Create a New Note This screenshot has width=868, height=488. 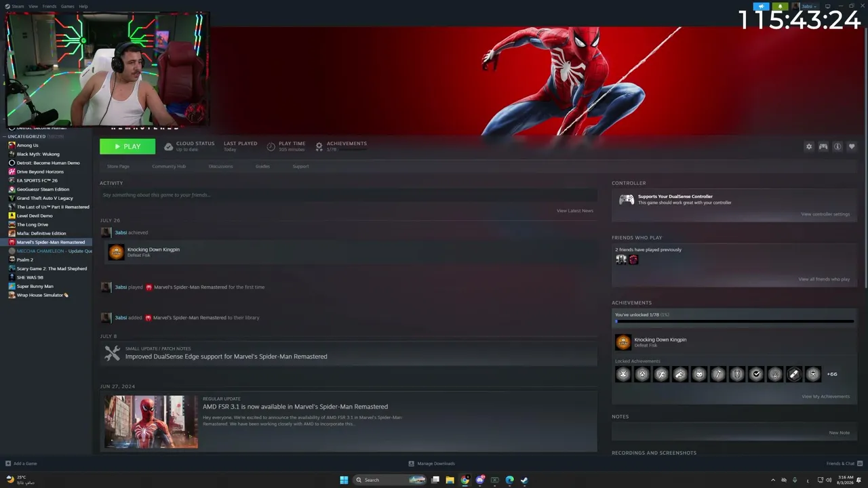(x=839, y=432)
